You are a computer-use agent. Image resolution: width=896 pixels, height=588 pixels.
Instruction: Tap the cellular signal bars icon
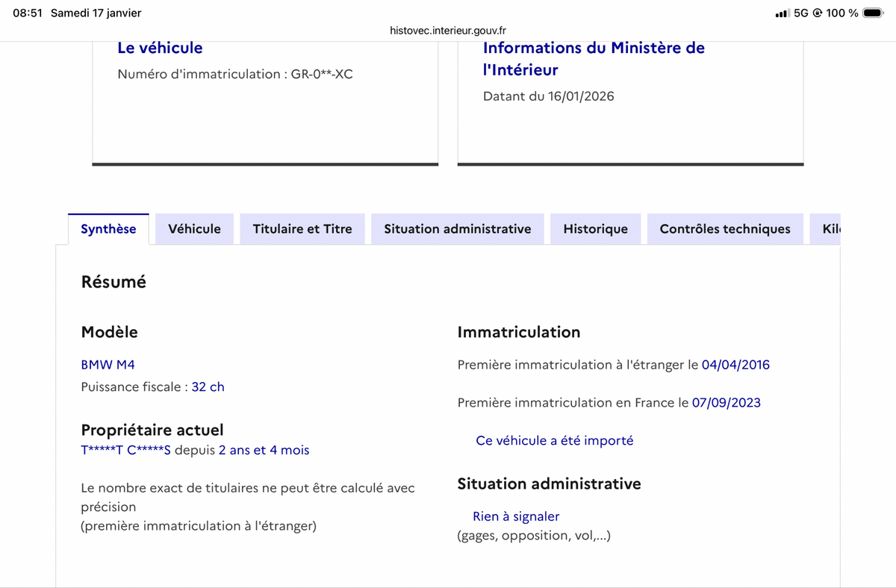[x=782, y=13]
